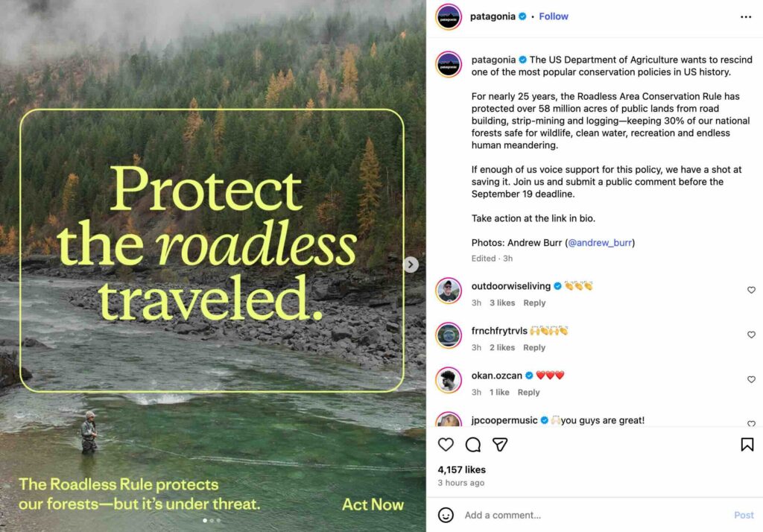Share the post using the paper plane icon
Viewport: 763px width, 532px height.
pos(500,445)
